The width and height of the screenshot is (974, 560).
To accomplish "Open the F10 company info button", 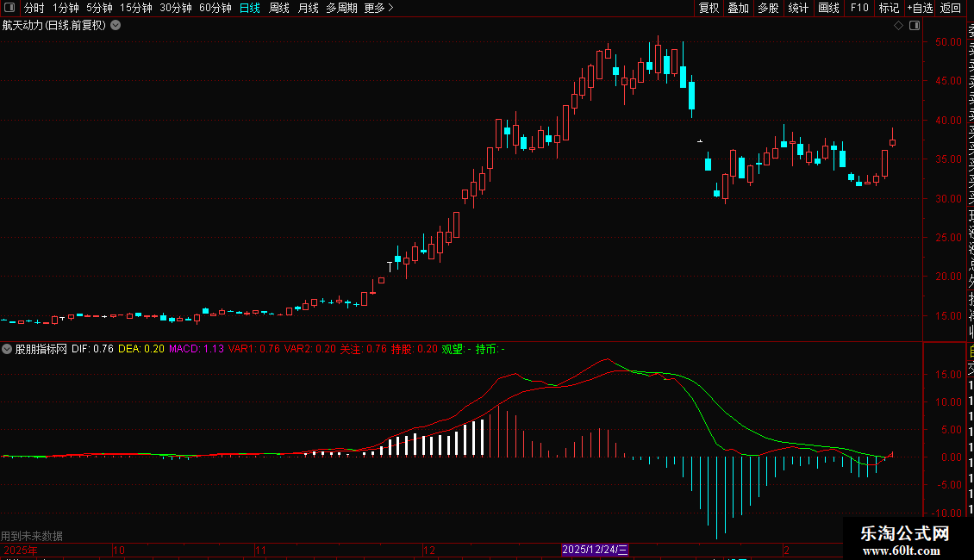I will (859, 8).
